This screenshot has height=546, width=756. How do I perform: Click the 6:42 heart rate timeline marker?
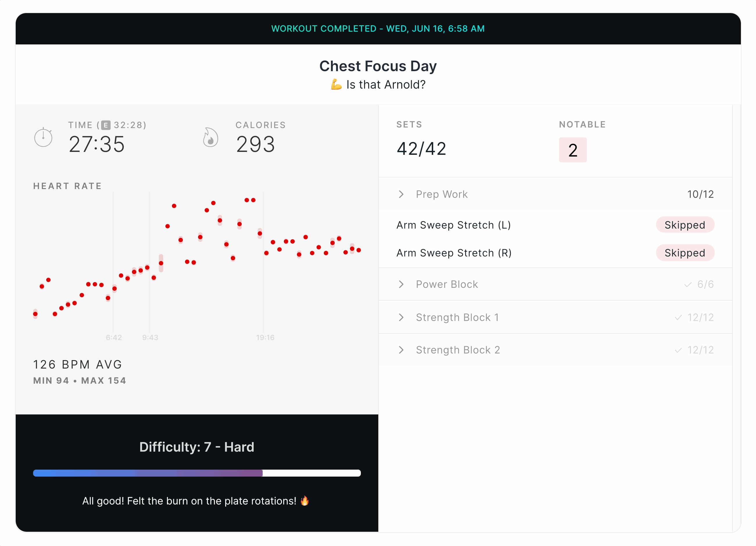click(114, 337)
